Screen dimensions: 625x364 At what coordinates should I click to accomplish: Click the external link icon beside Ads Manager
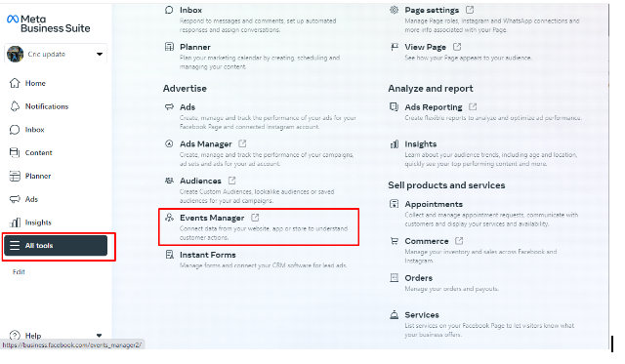pyautogui.click(x=242, y=143)
